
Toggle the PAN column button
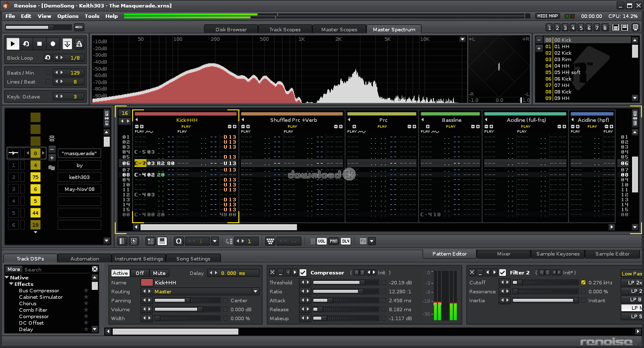334,241
